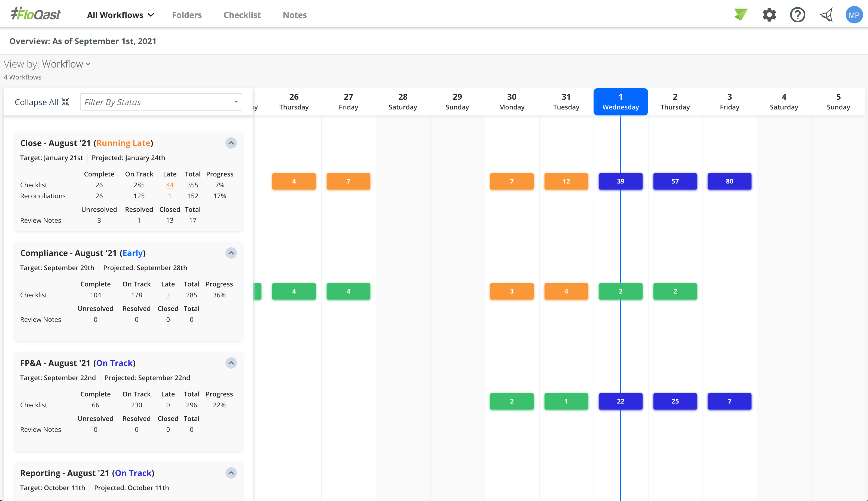This screenshot has width=868, height=501.
Task: Collapse the Close - August '21 card
Action: tap(231, 143)
